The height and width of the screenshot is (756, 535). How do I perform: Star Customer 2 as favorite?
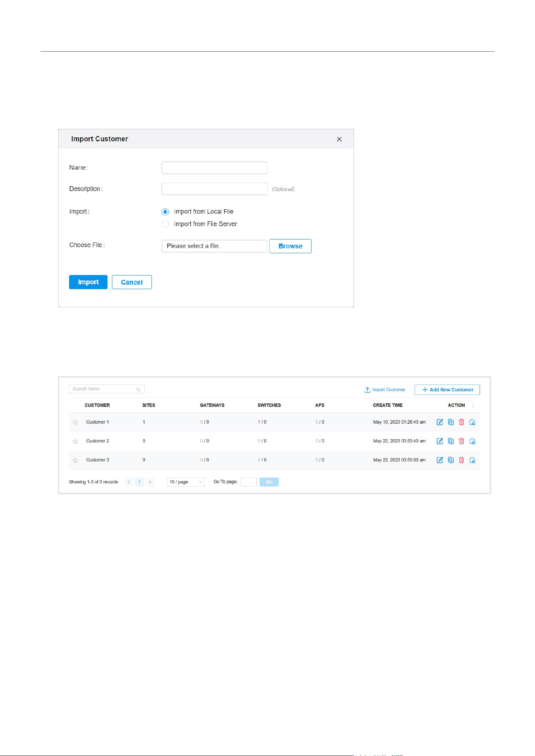tap(75, 441)
